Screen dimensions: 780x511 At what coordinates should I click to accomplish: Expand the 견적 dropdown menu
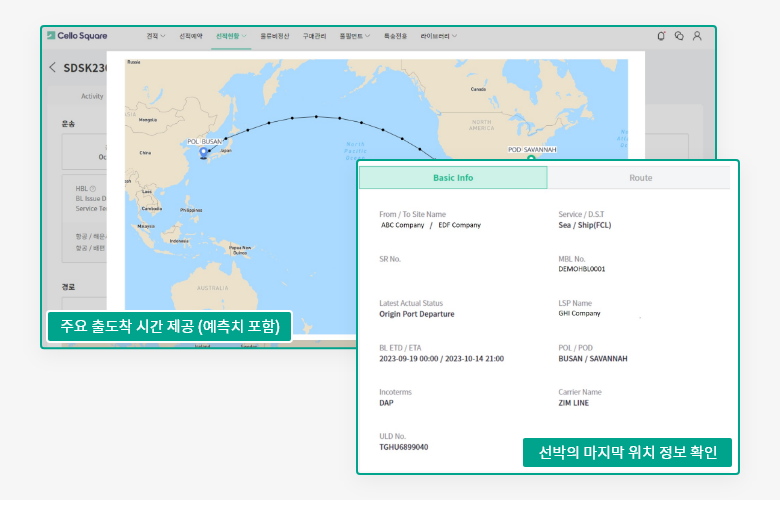pos(156,36)
